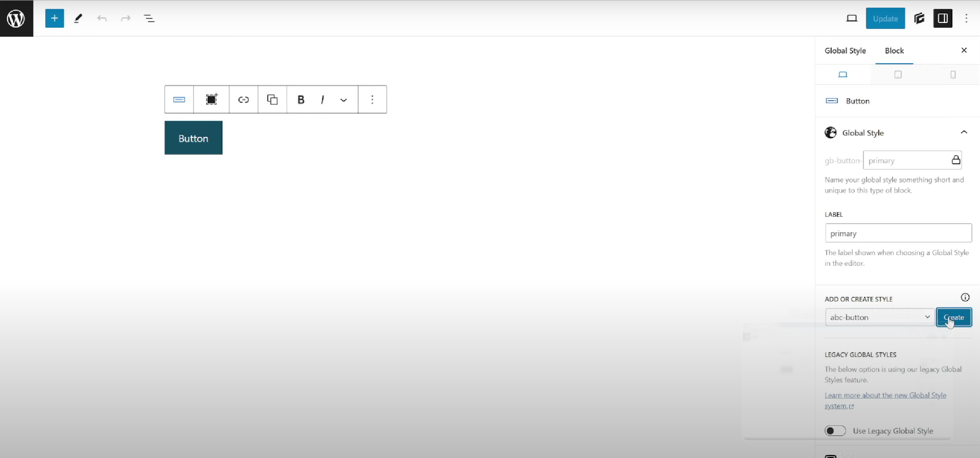Image resolution: width=980 pixels, height=458 pixels.
Task: Select the pencil Tools icon
Action: tap(78, 18)
